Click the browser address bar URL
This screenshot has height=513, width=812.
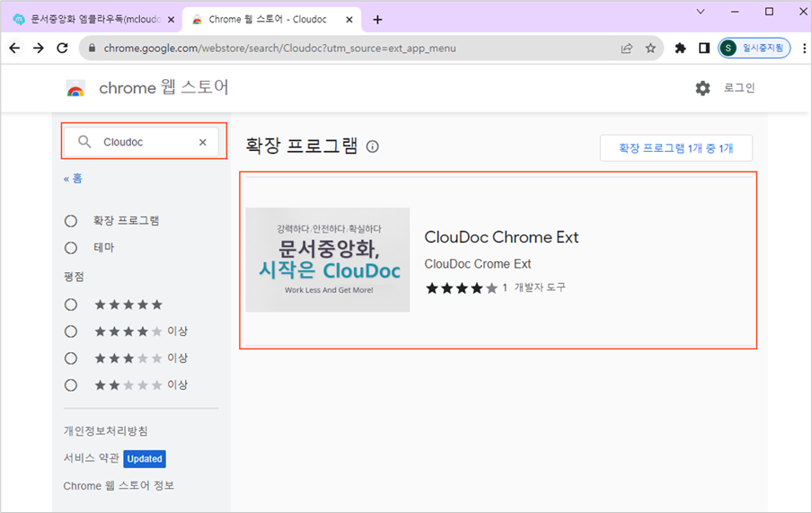tap(279, 49)
